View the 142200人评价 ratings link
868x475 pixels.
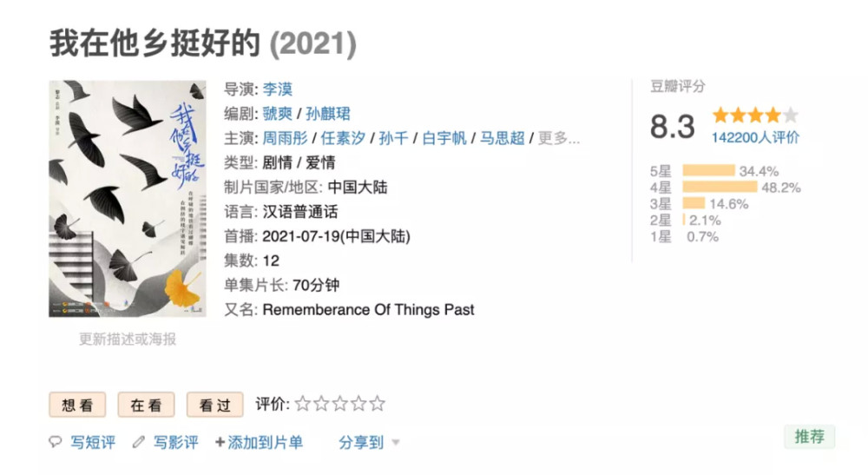click(755, 137)
